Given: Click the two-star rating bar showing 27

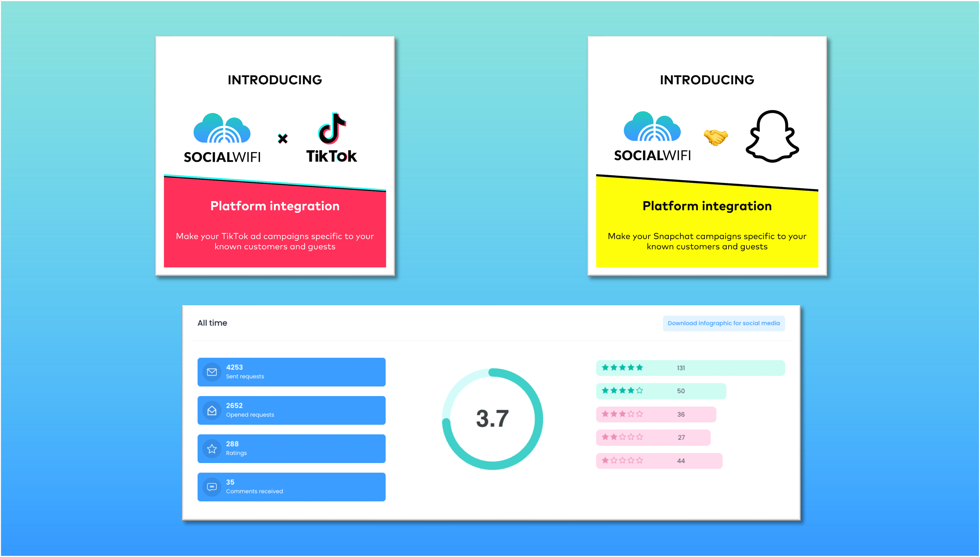Looking at the screenshot, I should (653, 437).
